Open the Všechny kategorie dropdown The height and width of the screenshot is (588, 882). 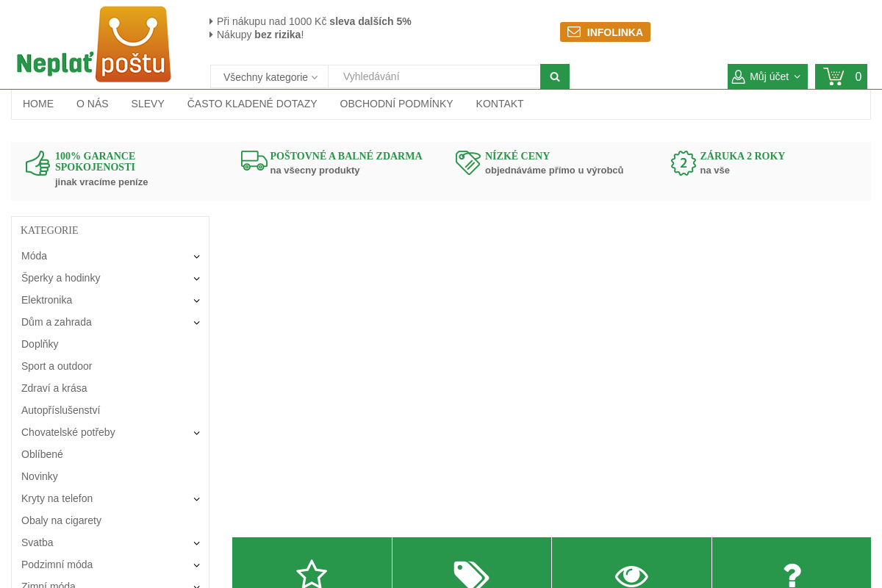pyautogui.click(x=270, y=76)
